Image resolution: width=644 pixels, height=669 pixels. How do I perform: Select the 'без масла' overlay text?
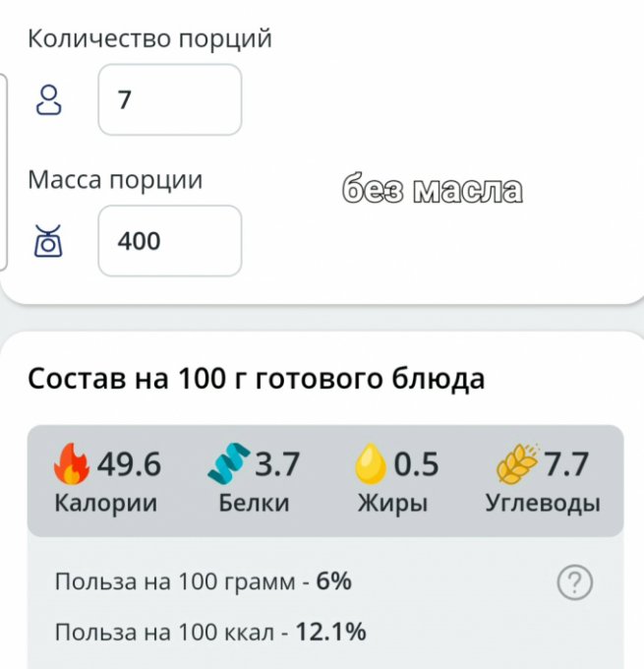click(432, 190)
